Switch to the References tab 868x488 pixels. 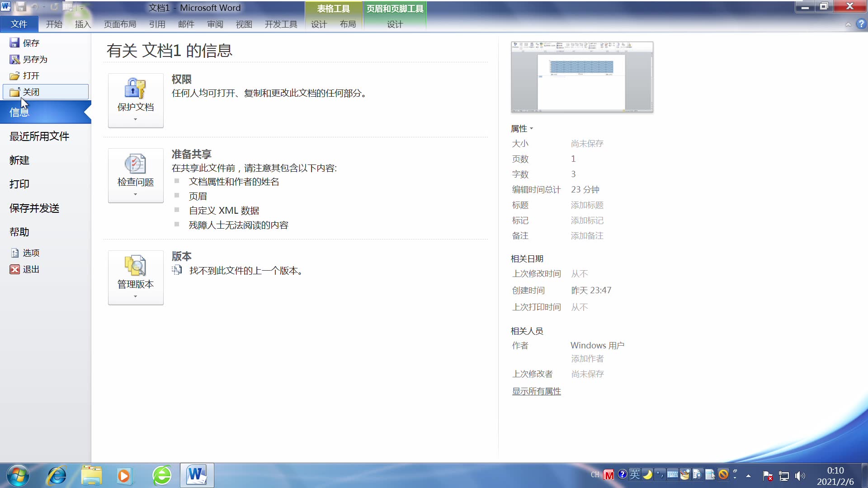157,24
